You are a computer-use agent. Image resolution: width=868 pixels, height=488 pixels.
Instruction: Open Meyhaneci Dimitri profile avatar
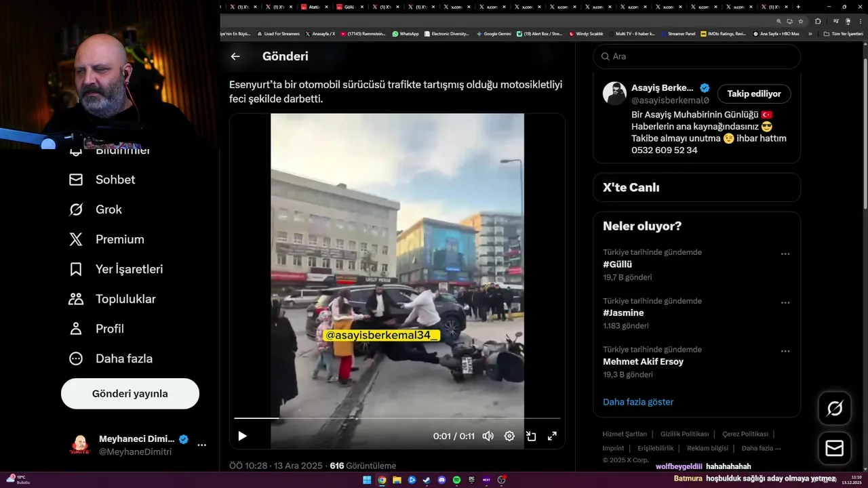coord(80,445)
